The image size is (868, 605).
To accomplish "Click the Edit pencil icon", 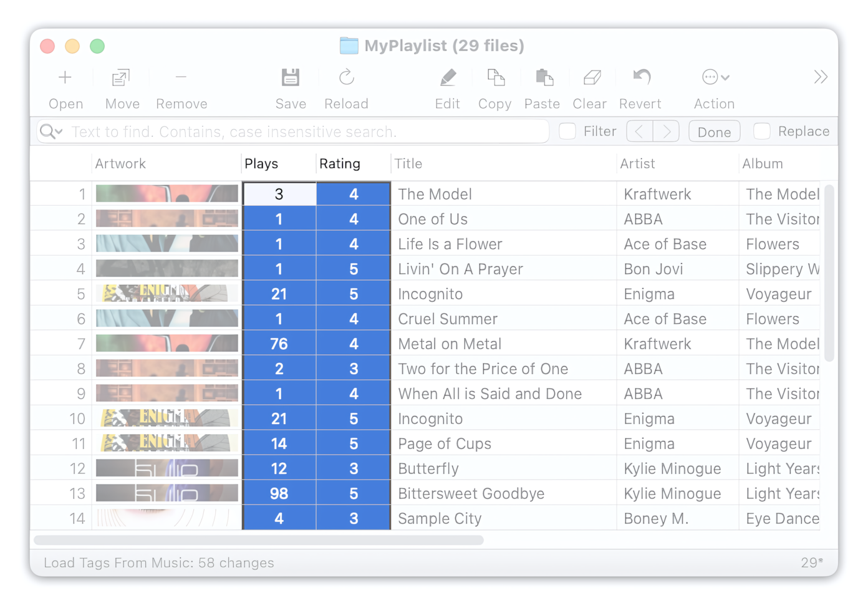I will click(448, 77).
